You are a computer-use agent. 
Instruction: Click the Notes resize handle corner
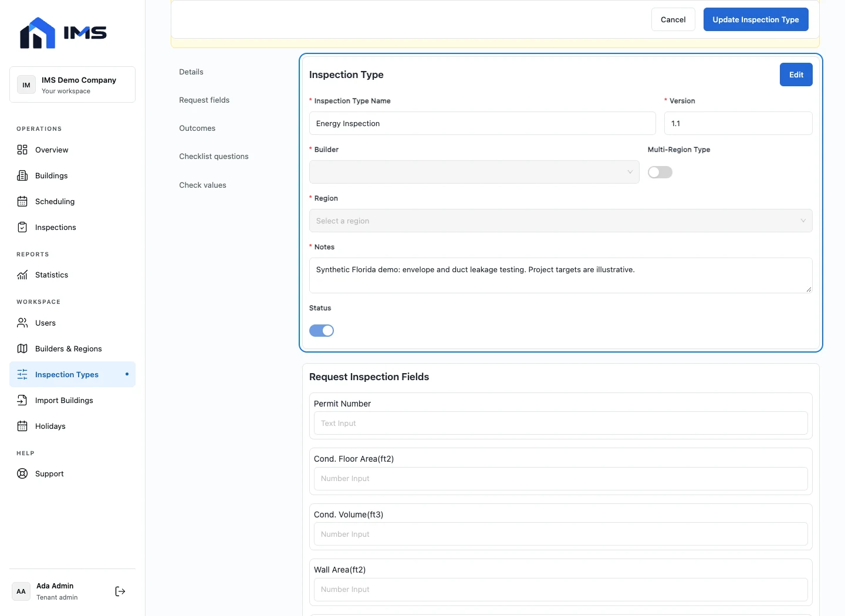pos(809,289)
